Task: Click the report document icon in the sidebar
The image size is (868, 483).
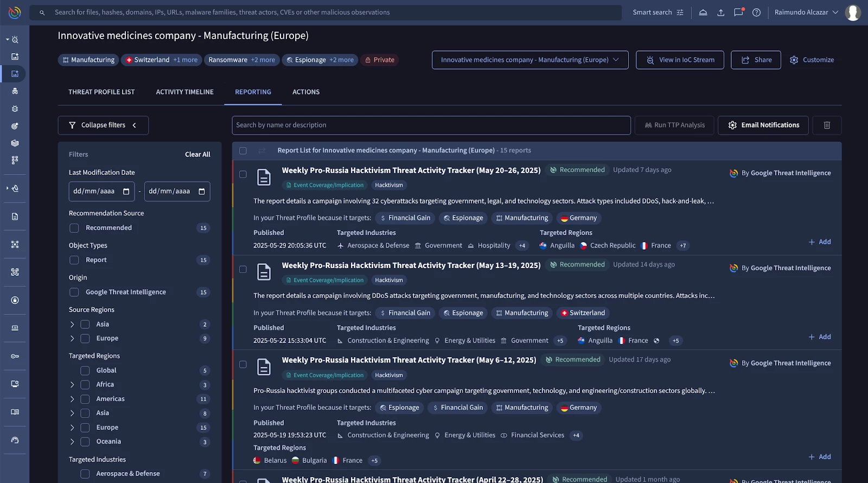Action: click(15, 217)
